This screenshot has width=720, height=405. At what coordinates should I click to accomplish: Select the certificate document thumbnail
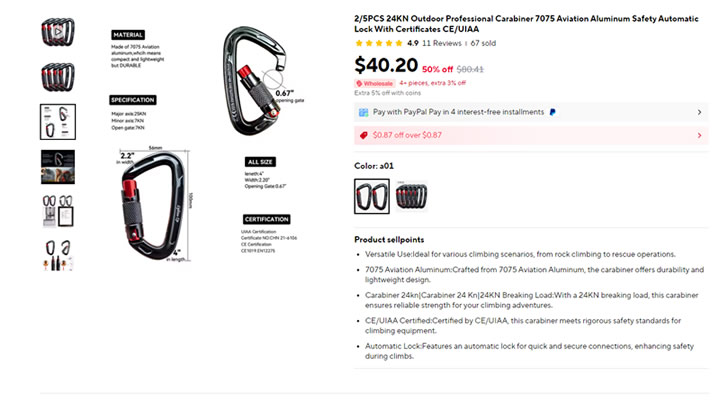[58, 211]
